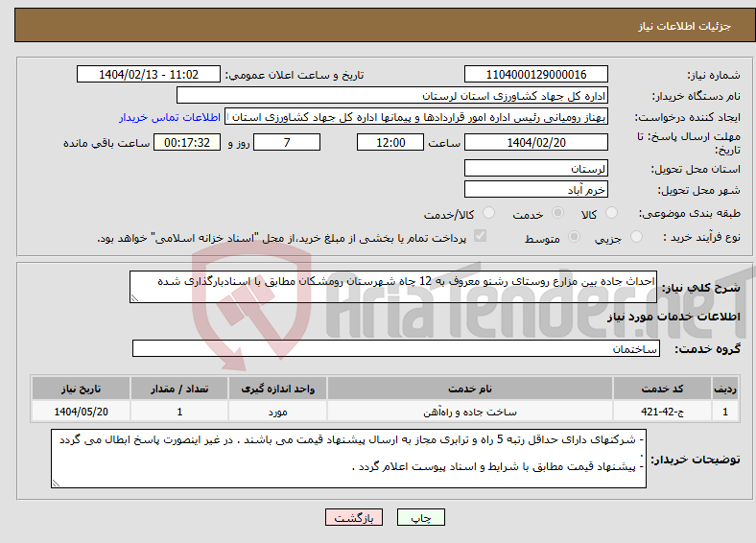Screen dimensions: 756x543
Task: Click the buyer notes textarea resize handle
Action: coord(56,484)
